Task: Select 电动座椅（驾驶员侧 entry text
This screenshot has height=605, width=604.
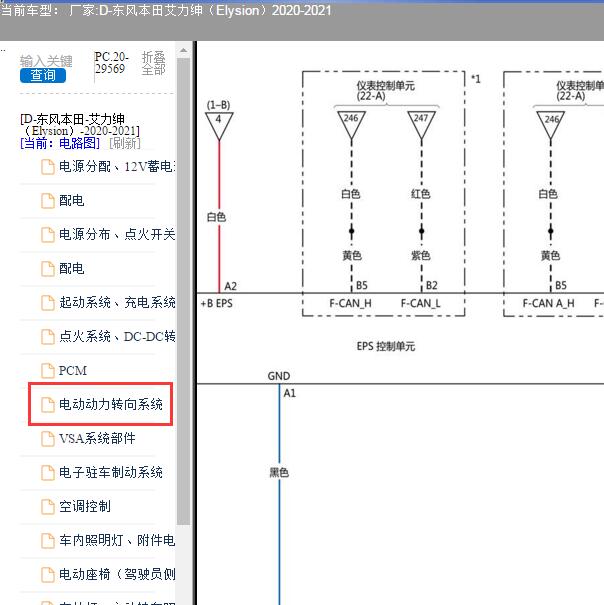Action: [x=117, y=574]
